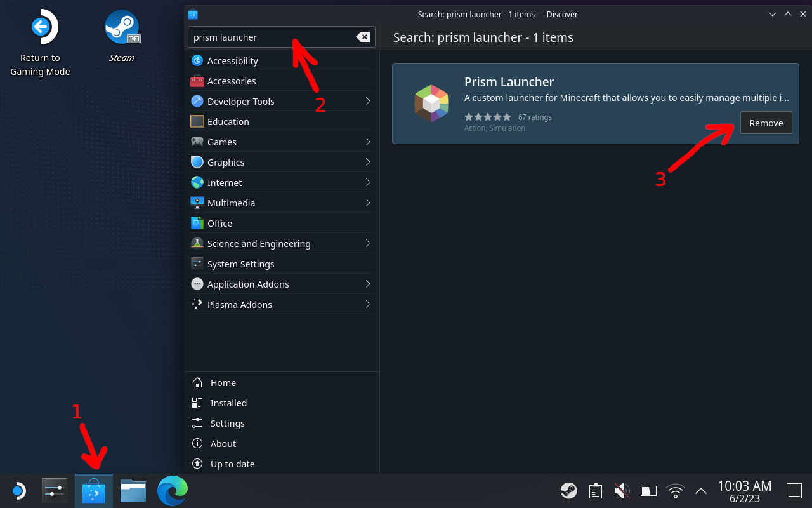Screen dimensions: 812x508
Task: Click the Office category icon
Action: tap(197, 223)
